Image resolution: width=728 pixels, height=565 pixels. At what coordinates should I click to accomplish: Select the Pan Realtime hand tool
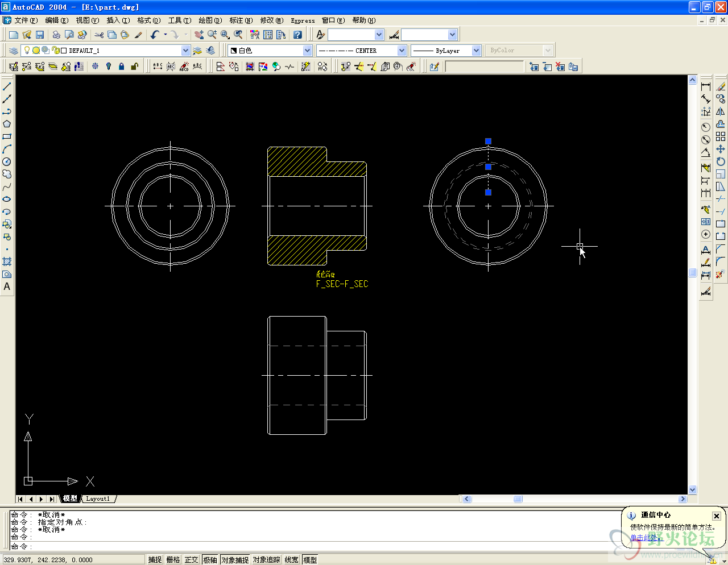tap(198, 35)
